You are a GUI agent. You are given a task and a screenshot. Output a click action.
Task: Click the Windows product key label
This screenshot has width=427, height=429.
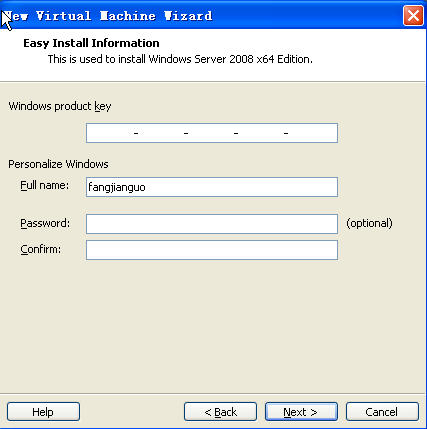click(60, 106)
